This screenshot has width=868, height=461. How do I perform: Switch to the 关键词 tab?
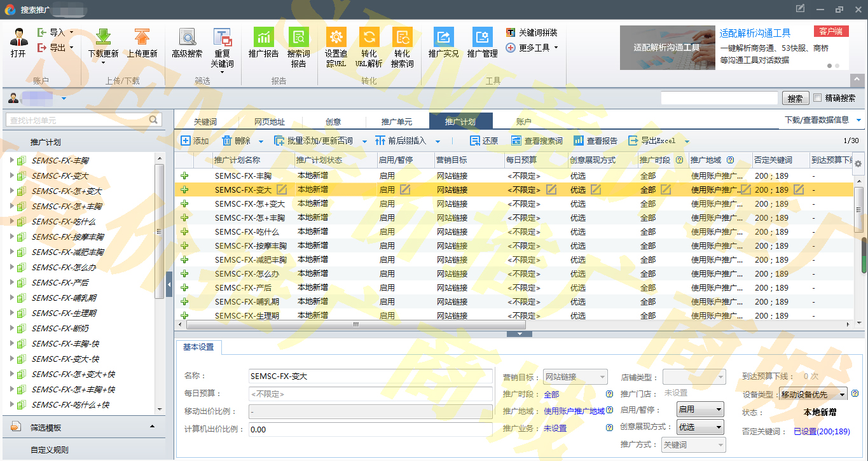205,122
